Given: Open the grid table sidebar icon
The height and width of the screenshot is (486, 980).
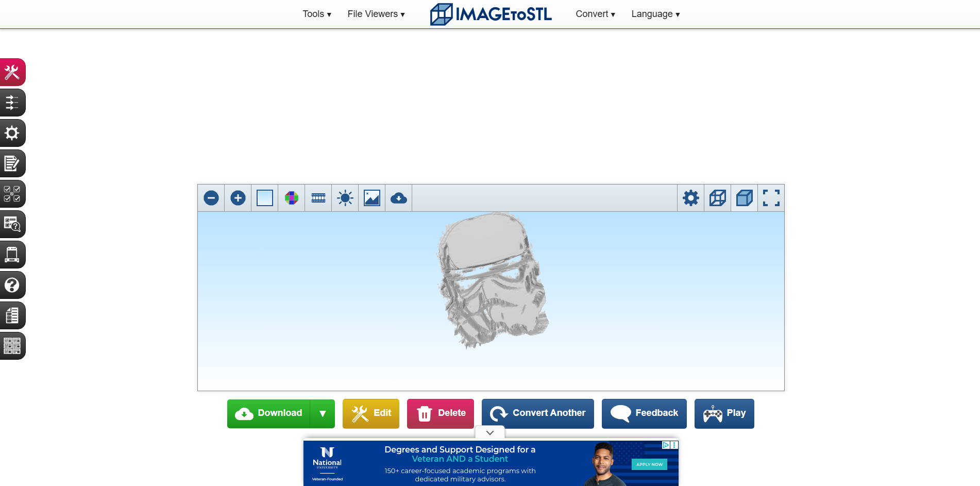Looking at the screenshot, I should point(12,346).
